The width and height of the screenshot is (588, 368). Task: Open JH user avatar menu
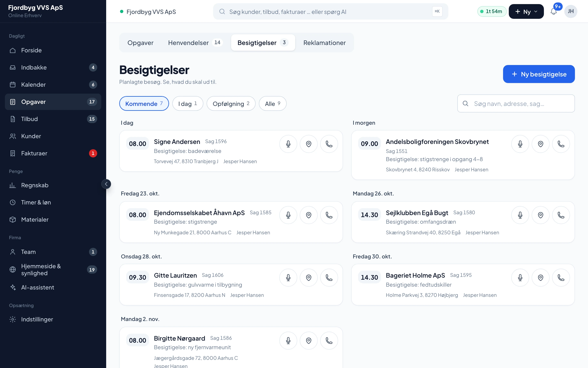570,11
